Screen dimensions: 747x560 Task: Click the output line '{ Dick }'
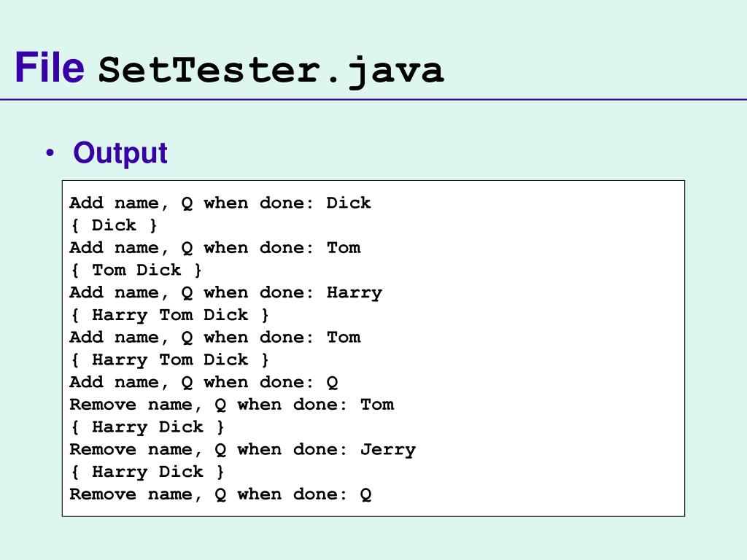click(x=114, y=225)
